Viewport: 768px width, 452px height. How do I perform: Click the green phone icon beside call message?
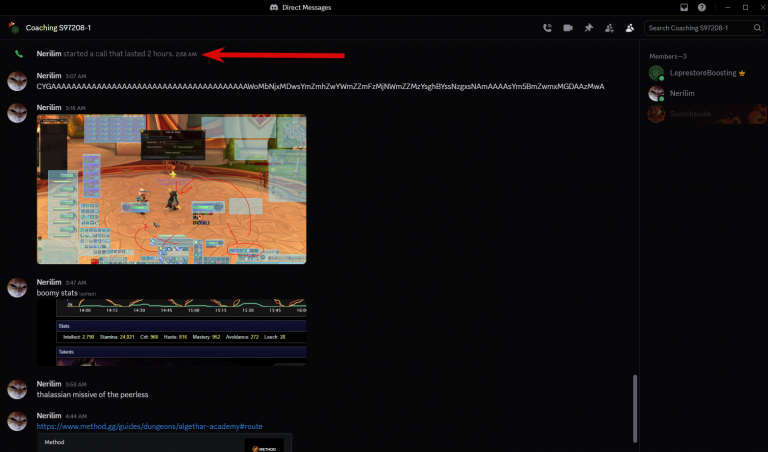point(19,54)
